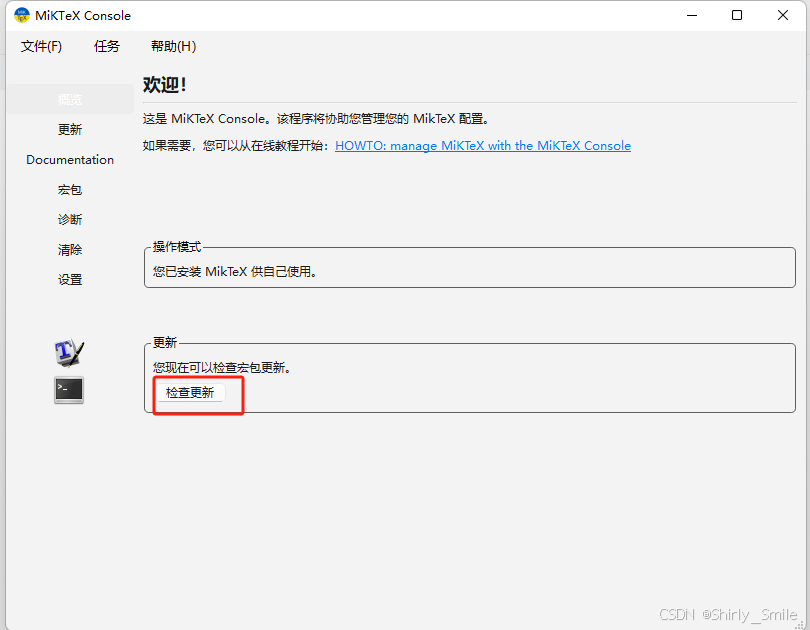Click the text 您已安装 MikTeX 供自己使用。
Image resolution: width=810 pixels, height=630 pixels.
pos(235,272)
